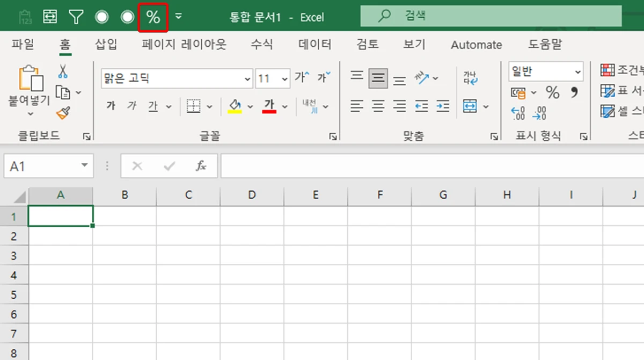This screenshot has width=644, height=360.
Task: Open the 파일 menu
Action: [x=21, y=45]
